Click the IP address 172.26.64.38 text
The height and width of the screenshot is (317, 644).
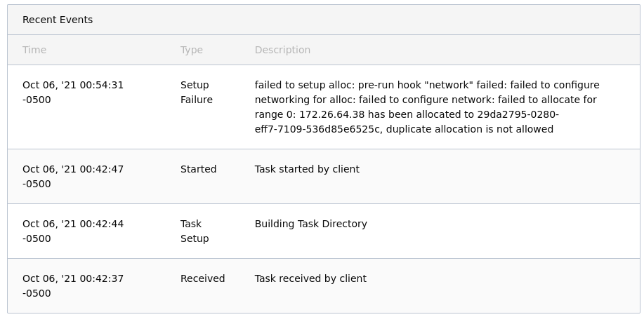click(332, 114)
